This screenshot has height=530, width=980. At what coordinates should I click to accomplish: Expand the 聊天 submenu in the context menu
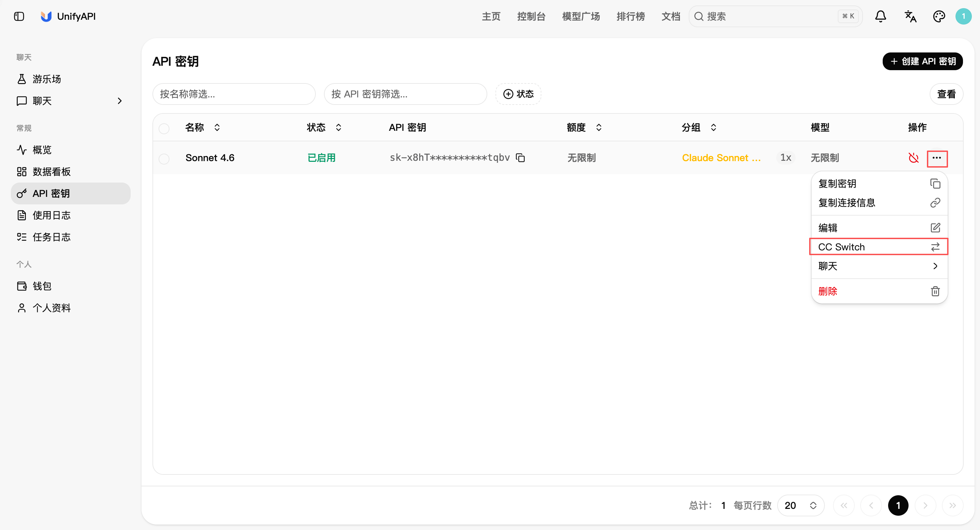(879, 266)
